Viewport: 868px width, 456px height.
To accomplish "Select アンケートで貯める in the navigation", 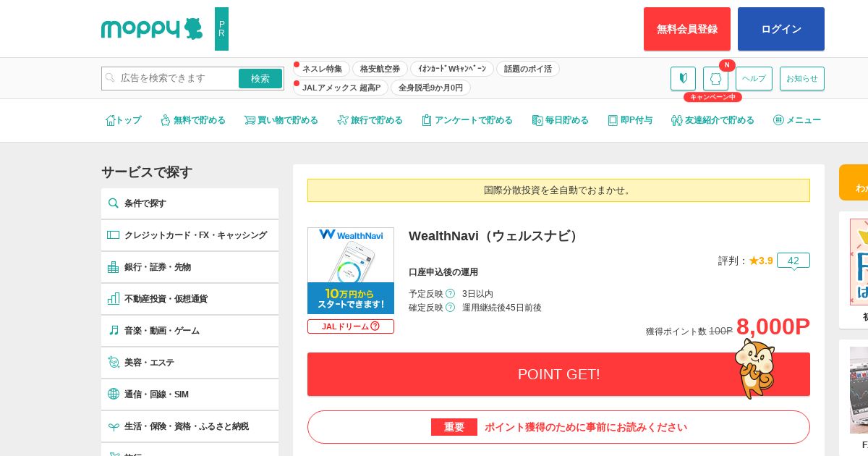I will [467, 120].
